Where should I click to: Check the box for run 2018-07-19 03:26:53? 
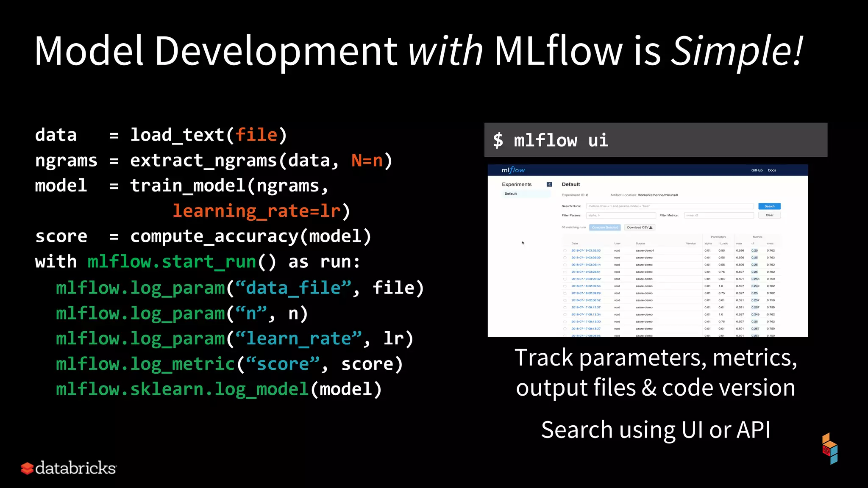565,251
